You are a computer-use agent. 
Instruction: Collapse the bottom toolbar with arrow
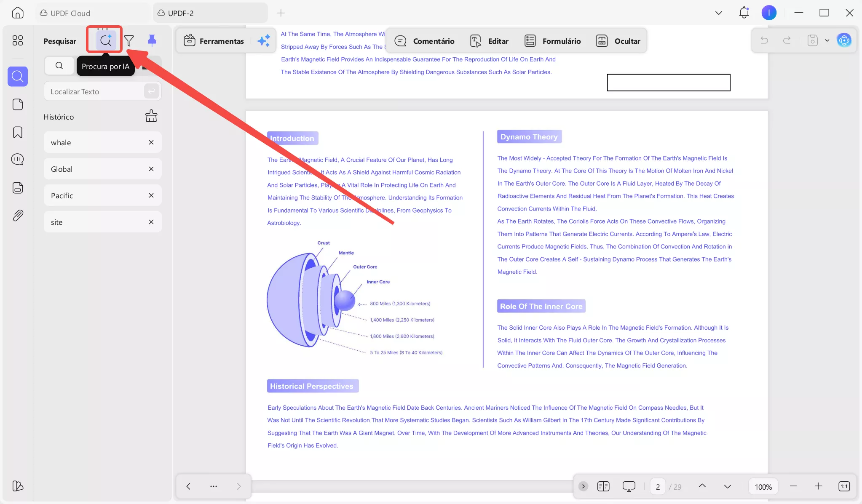[x=583, y=486]
